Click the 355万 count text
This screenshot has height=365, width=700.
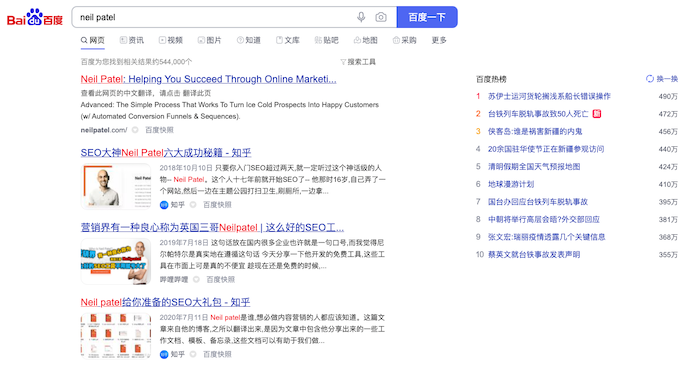668,255
